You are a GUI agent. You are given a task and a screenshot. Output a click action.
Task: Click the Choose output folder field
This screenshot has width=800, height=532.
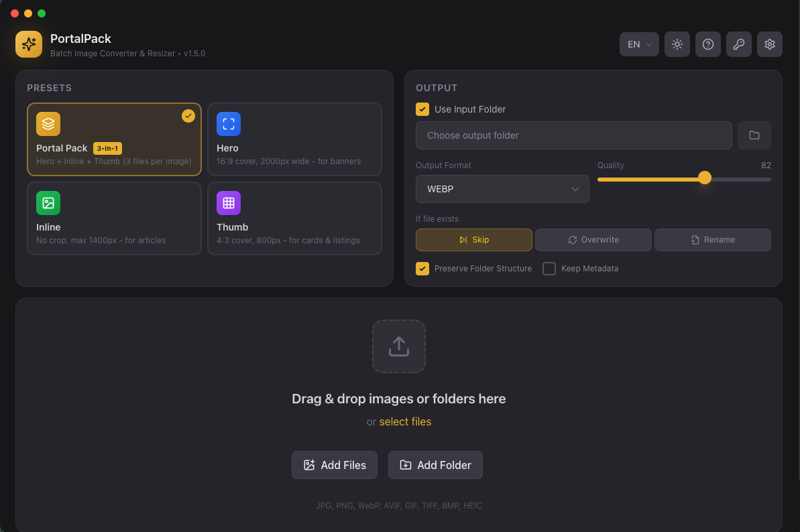[x=573, y=135]
